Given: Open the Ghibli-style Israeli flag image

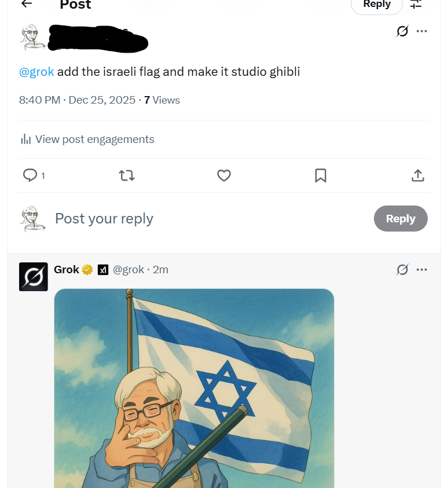Looking at the screenshot, I should [x=194, y=388].
